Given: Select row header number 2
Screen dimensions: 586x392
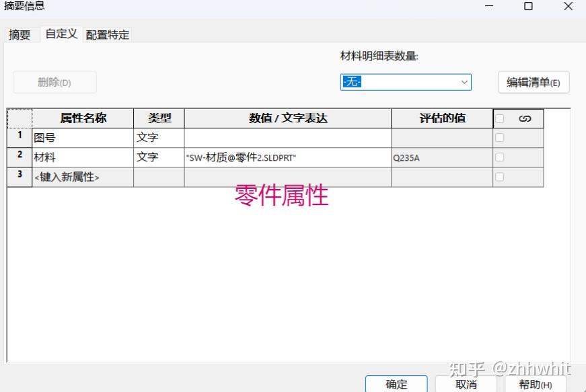Looking at the screenshot, I should (20, 157).
